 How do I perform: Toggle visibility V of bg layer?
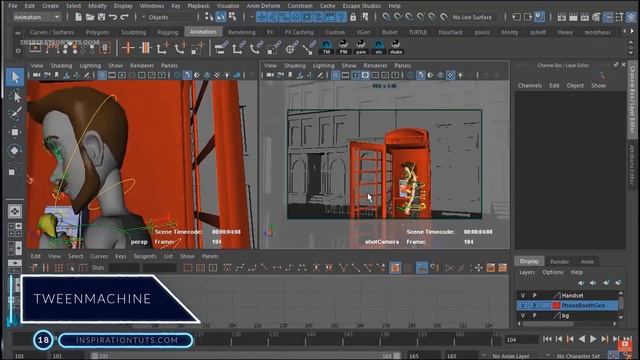click(522, 316)
